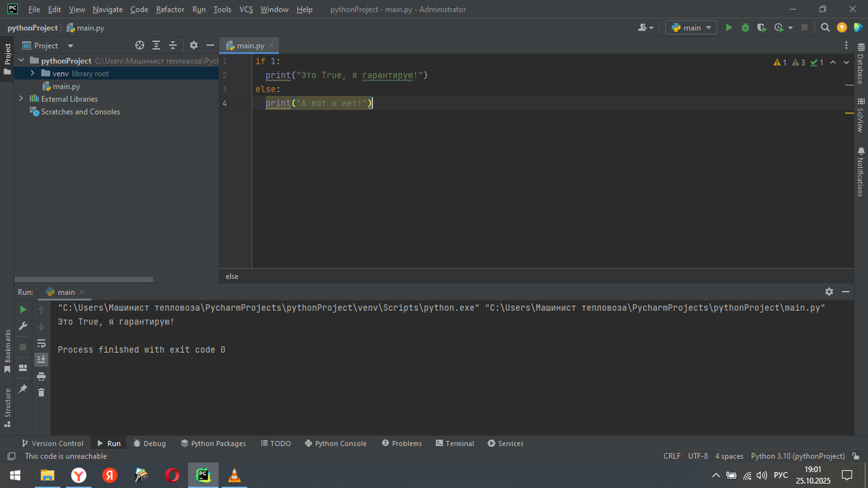Run main with the toolbar green play button

tap(729, 27)
